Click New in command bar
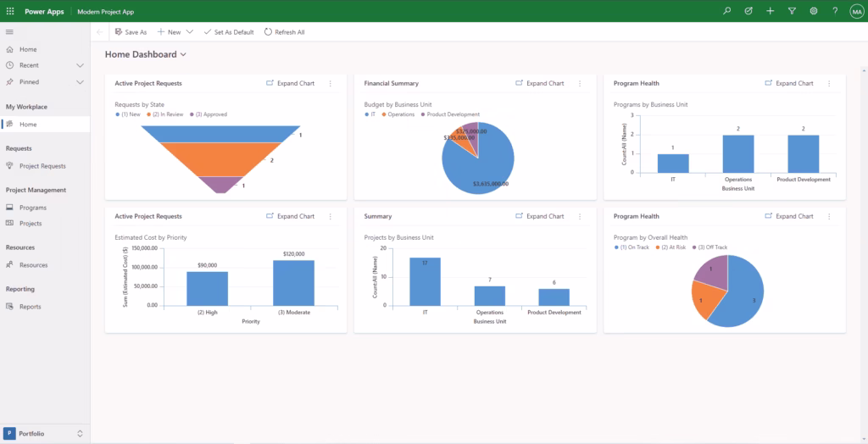868x444 pixels. coord(169,32)
